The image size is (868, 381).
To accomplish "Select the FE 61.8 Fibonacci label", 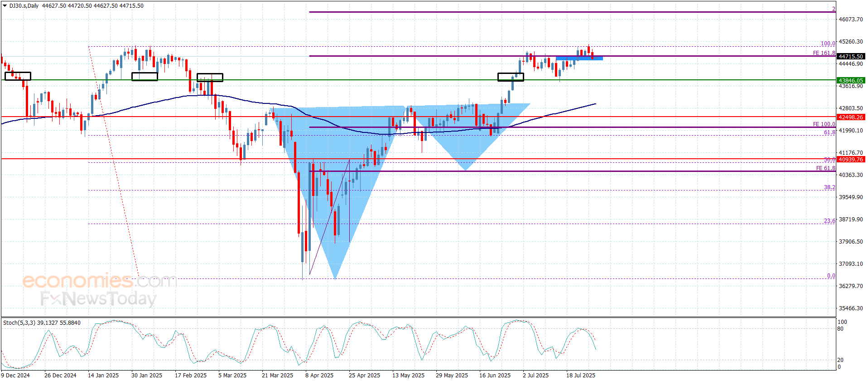I will coord(826,168).
